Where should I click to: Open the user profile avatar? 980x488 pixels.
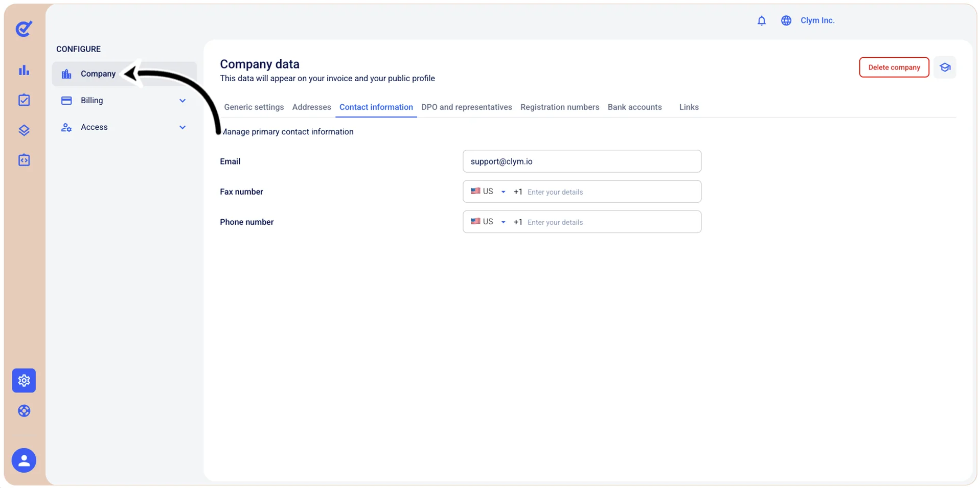(24, 460)
